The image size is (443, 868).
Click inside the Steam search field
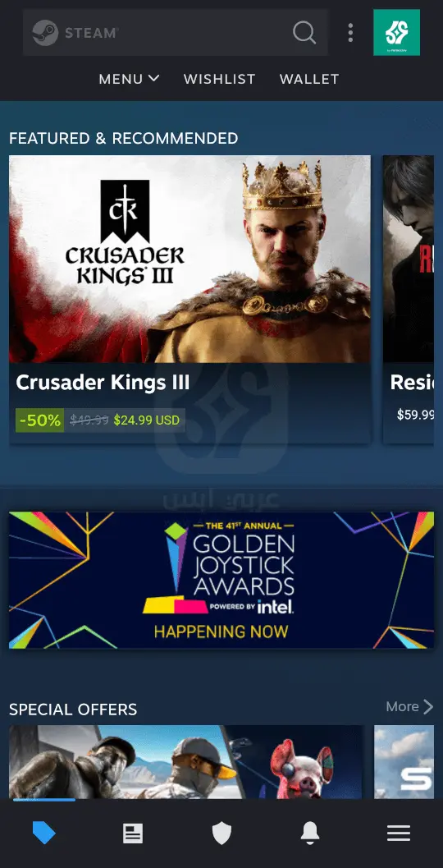(x=176, y=33)
